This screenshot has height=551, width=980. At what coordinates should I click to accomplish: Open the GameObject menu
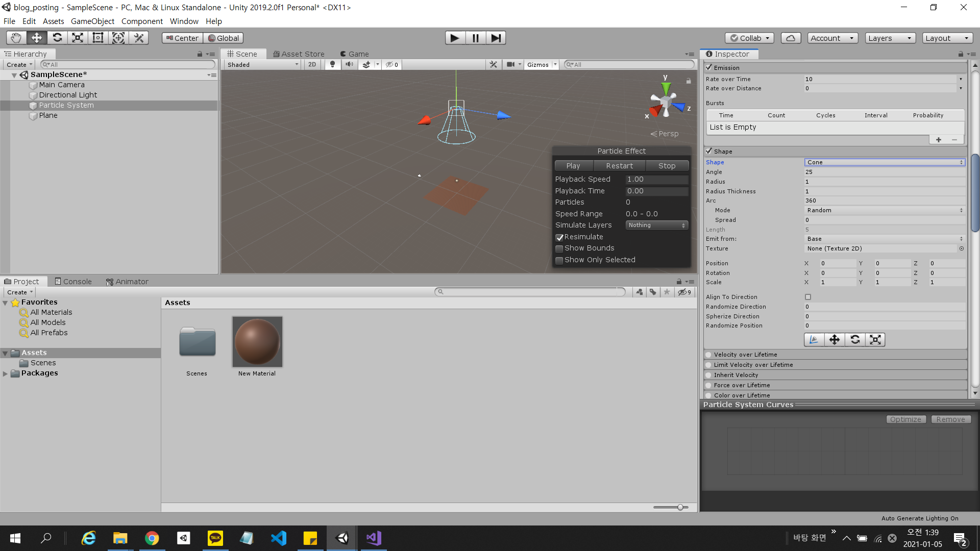92,21
